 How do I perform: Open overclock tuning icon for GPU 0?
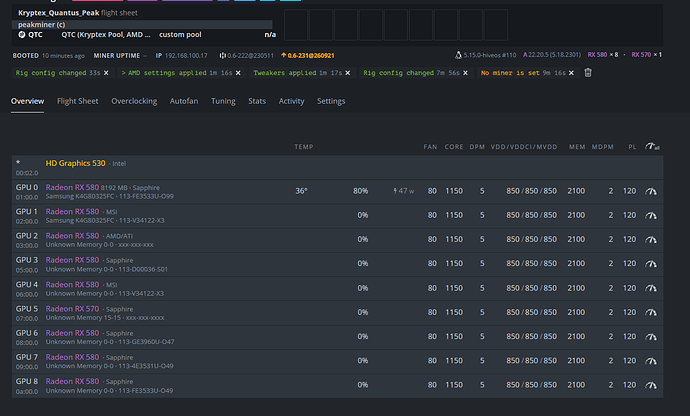click(651, 191)
